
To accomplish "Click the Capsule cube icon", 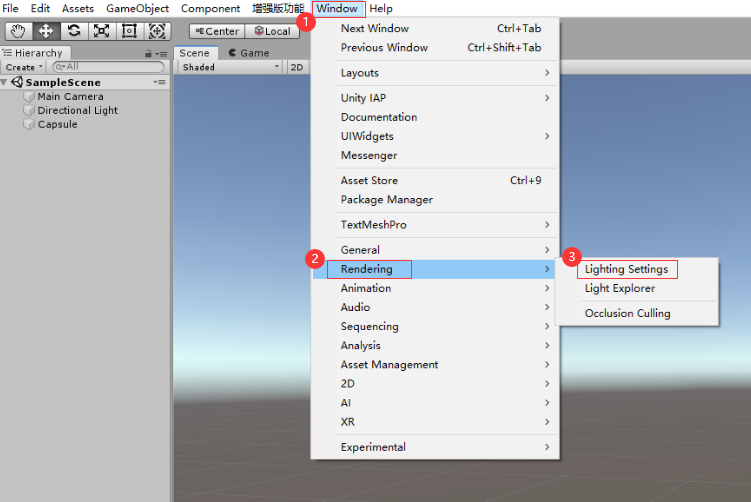I will [x=29, y=124].
